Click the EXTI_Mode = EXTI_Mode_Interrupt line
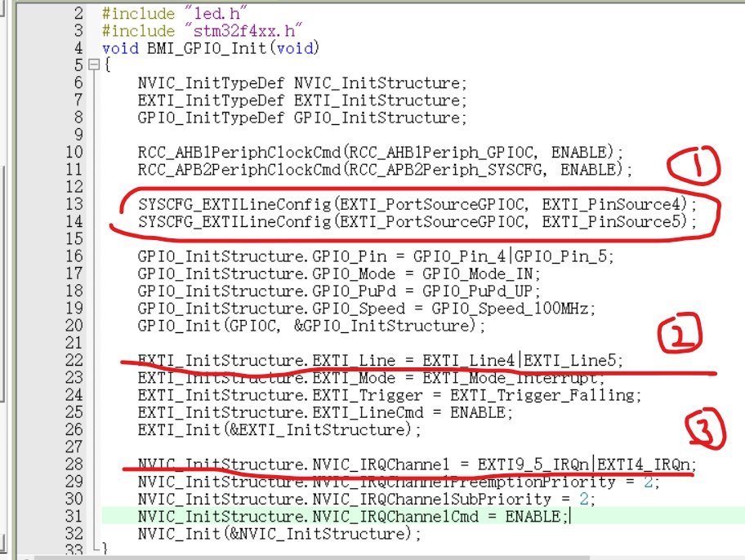 372,378
